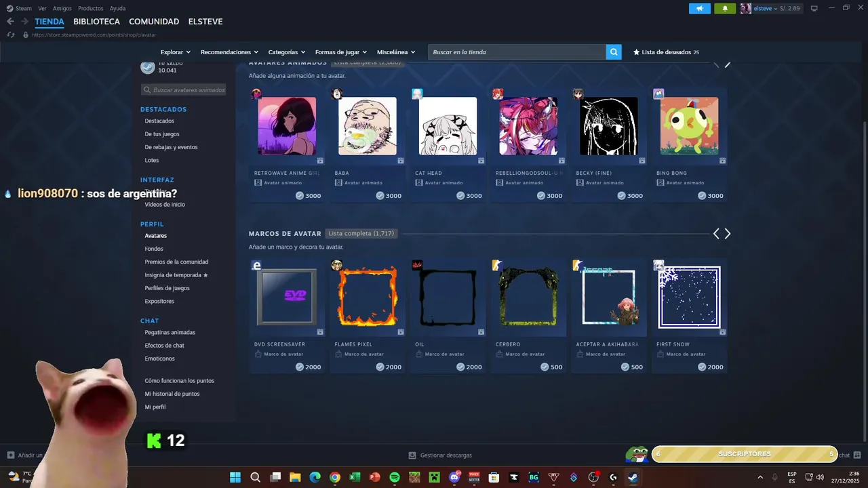The image size is (868, 488).
Task: Open the green notifications bell
Action: pos(725,8)
